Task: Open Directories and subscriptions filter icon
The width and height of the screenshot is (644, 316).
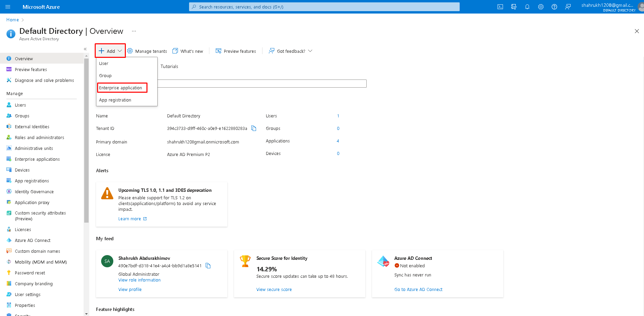Action: pyautogui.click(x=514, y=7)
